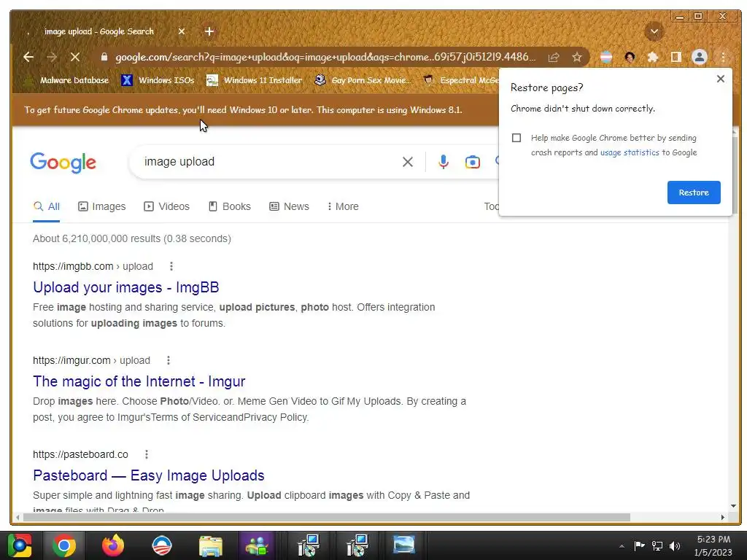Open The magic of the Internet - Imgur
Viewport: 747px width, 560px height.
point(139,381)
